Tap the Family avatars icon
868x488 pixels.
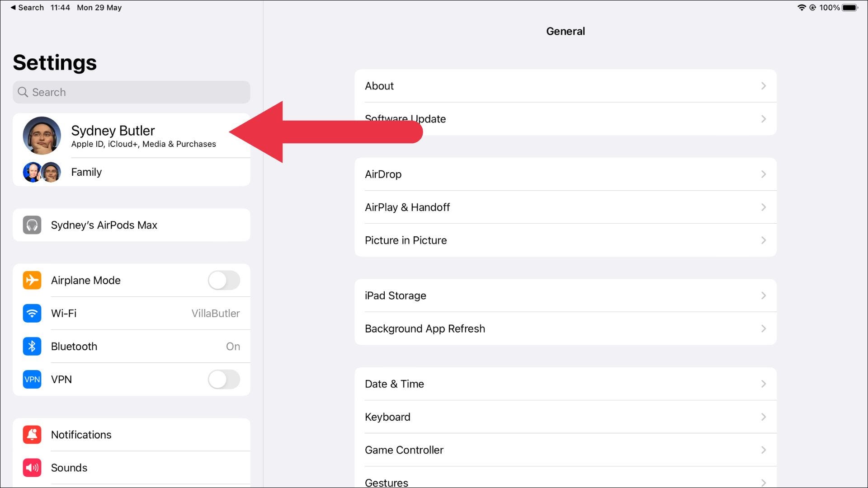pyautogui.click(x=42, y=172)
